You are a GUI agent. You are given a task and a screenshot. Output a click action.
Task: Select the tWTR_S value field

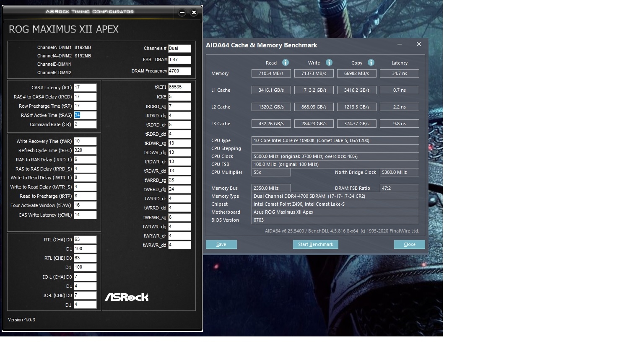86,187
